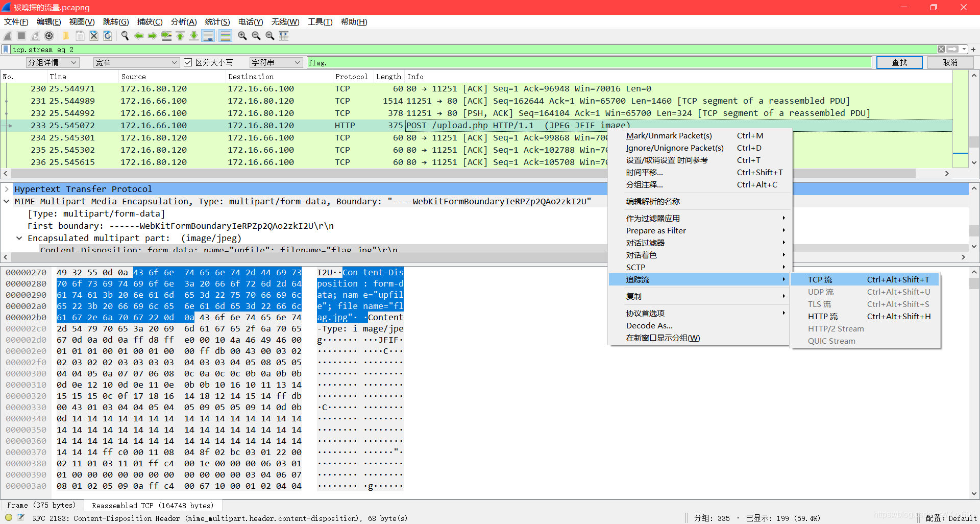
Task: Open the 字符串 search type dropdown
Action: [276, 62]
